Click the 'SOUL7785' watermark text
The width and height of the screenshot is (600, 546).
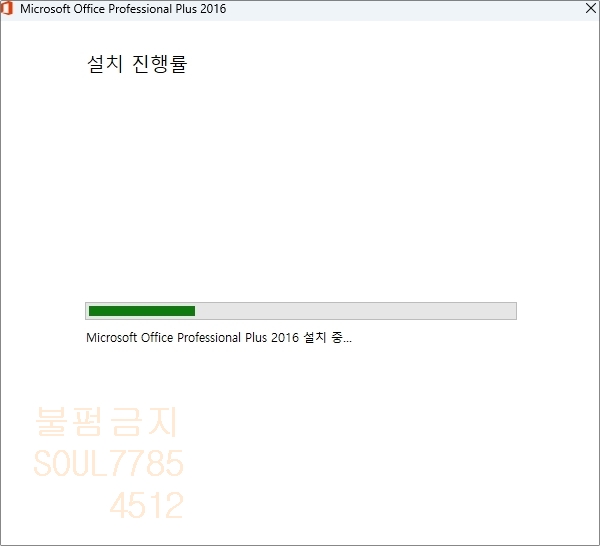click(108, 464)
